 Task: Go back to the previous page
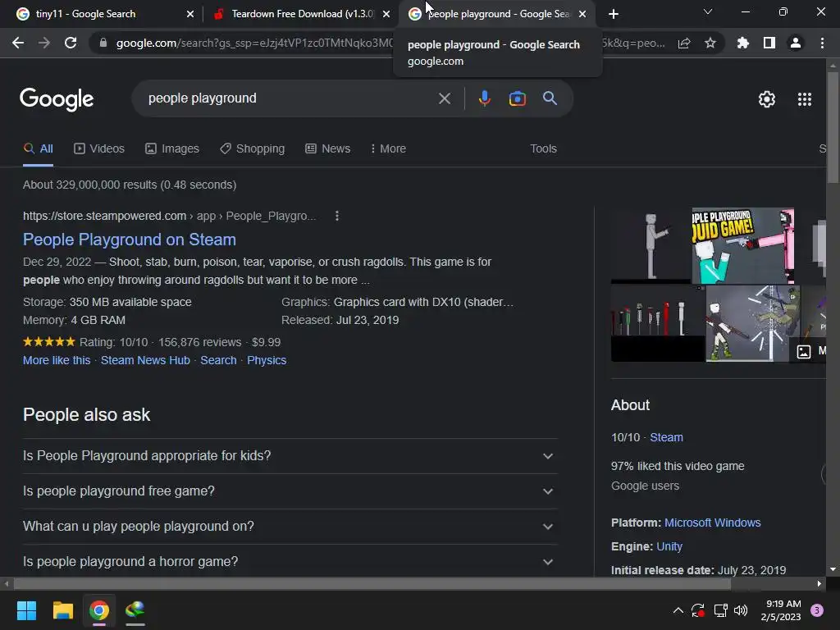(x=18, y=43)
